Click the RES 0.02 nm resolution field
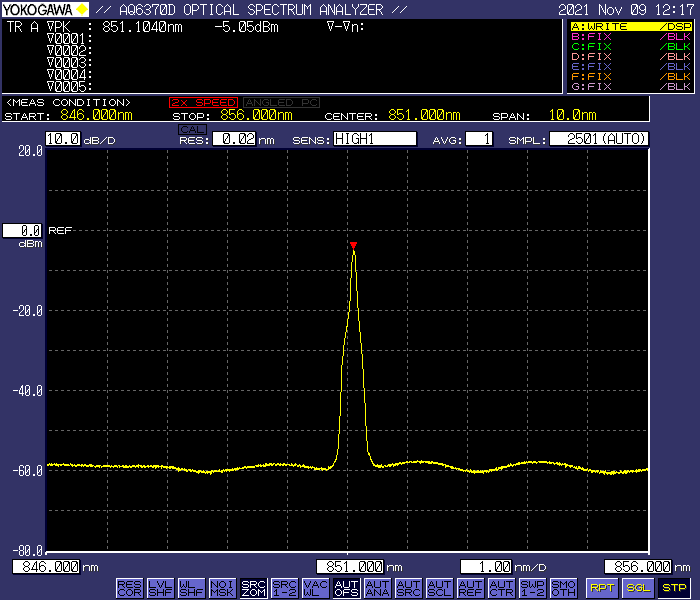The width and height of the screenshot is (700, 600). tap(234, 139)
